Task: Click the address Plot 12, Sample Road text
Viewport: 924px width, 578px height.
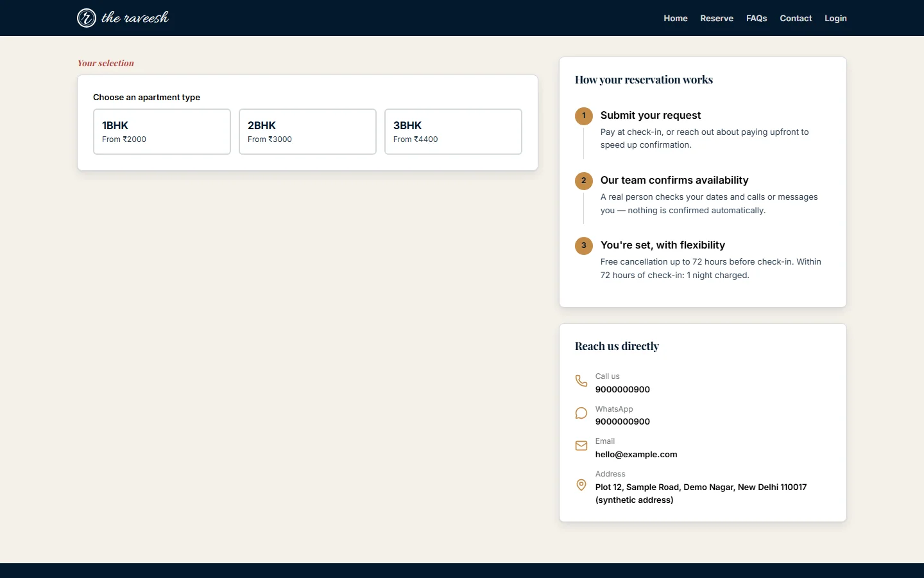Action: pos(701,493)
